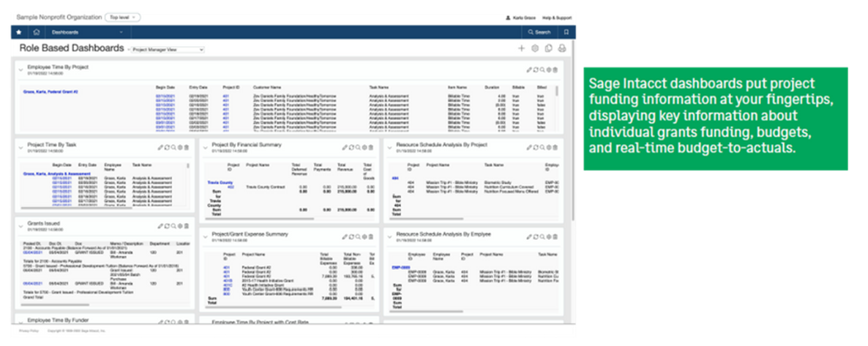The image size is (868, 346).
Task: Click the Travis County Contract project name
Action: 265,187
